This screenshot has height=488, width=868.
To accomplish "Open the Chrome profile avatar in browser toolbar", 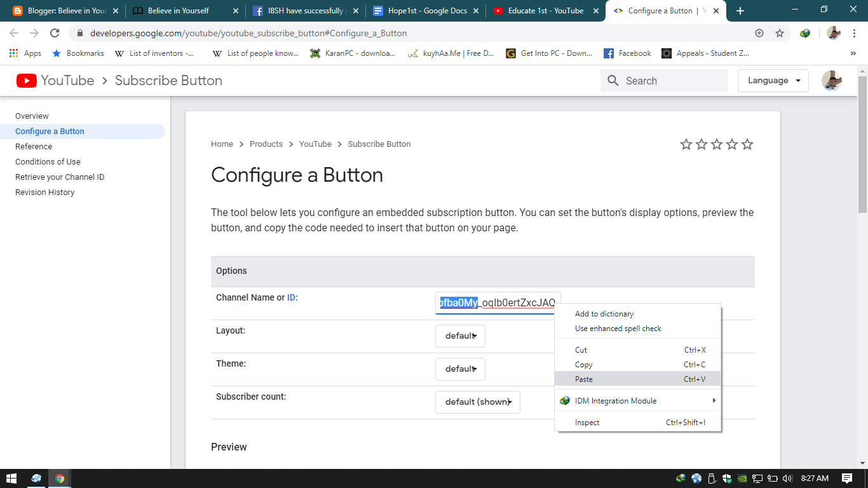I will (x=834, y=33).
